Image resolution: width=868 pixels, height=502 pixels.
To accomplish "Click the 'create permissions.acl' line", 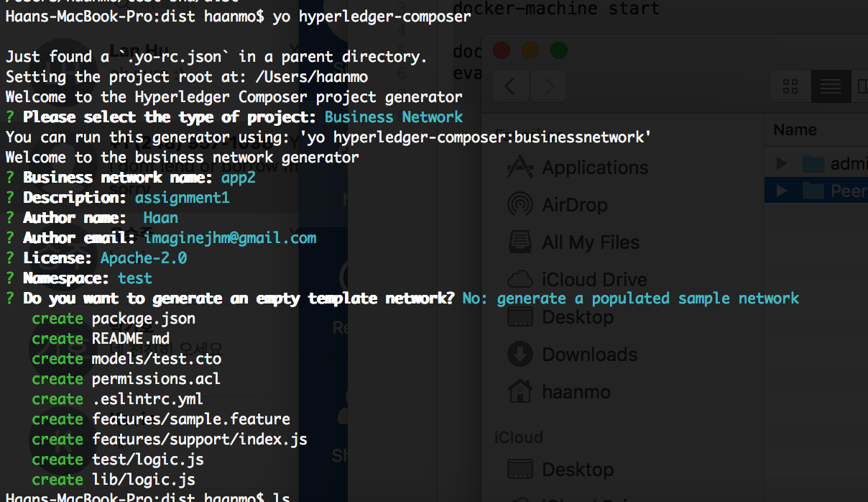I will pyautogui.click(x=126, y=378).
